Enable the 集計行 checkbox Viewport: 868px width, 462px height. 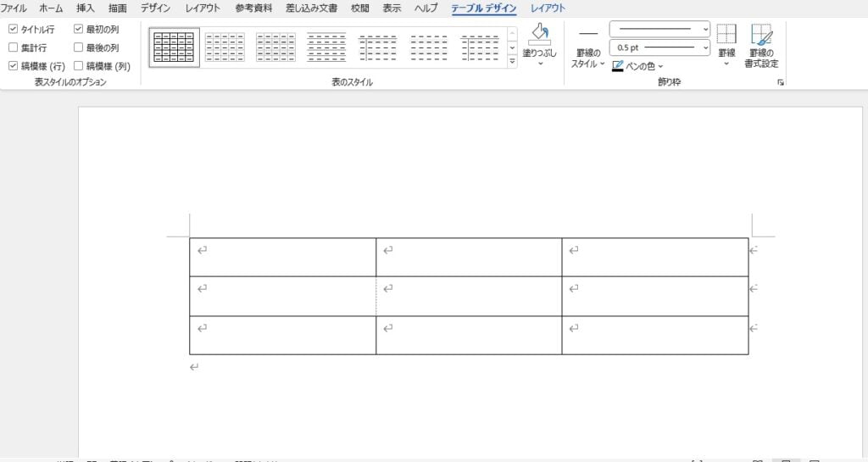pyautogui.click(x=14, y=47)
